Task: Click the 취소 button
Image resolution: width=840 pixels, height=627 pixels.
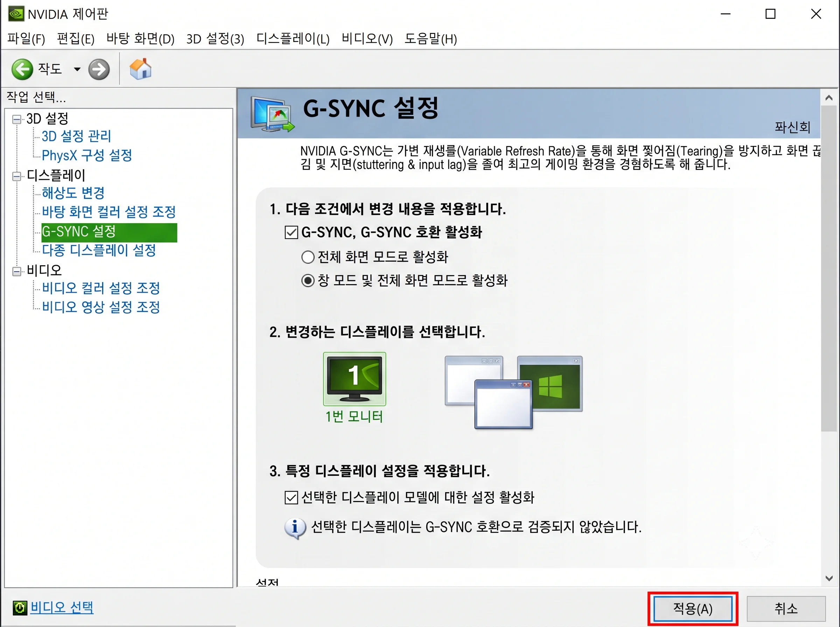Action: click(786, 608)
